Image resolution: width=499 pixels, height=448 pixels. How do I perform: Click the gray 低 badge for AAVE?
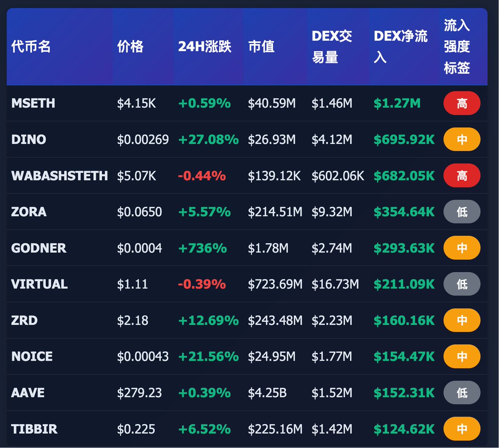(x=462, y=393)
